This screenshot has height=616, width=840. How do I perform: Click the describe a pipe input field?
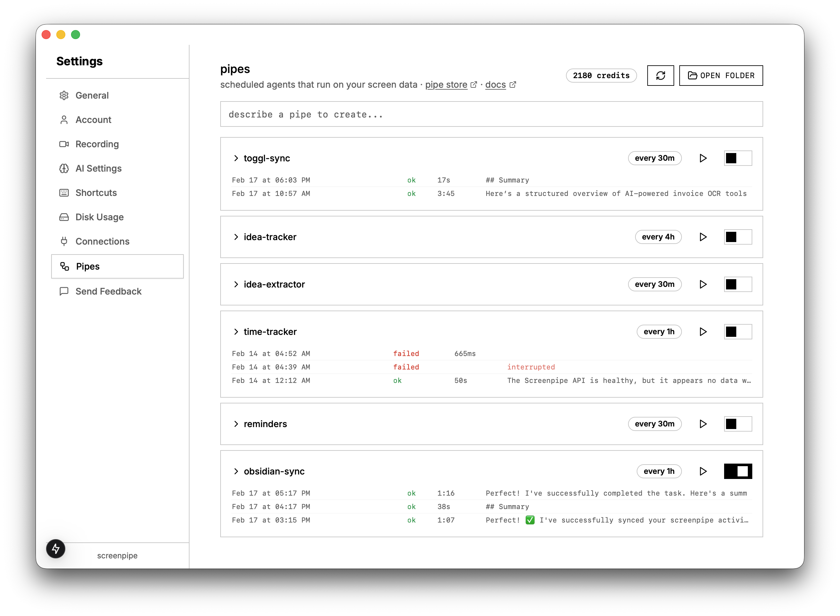pyautogui.click(x=491, y=115)
